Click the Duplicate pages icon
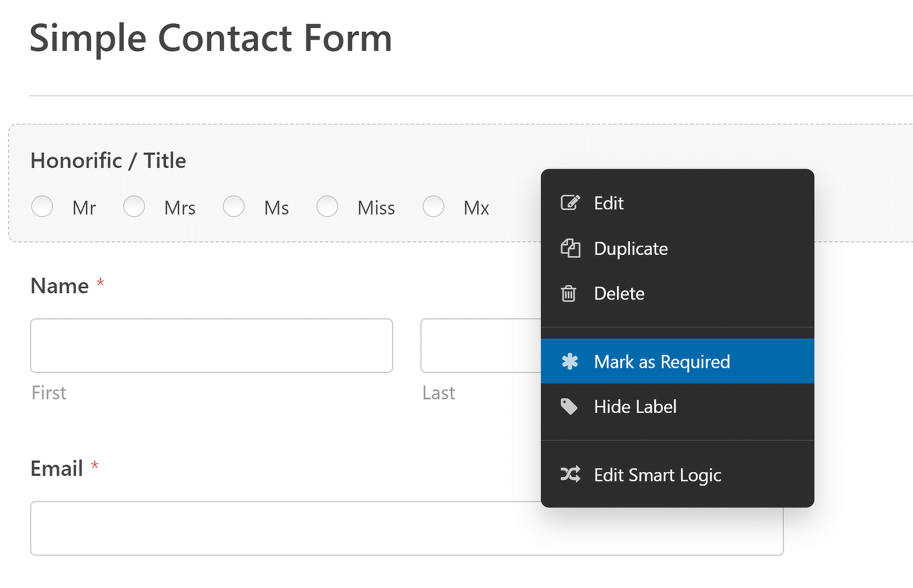Image resolution: width=913 pixels, height=588 pixels. 569,248
